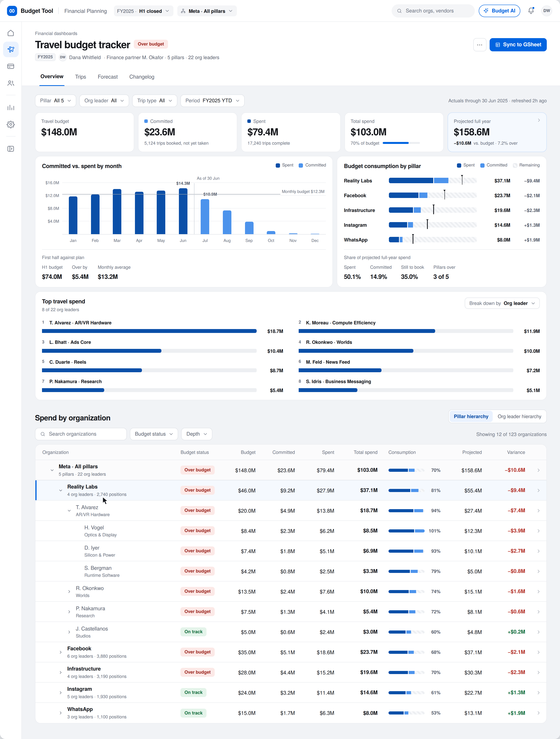The image size is (560, 739).
Task: Click the search magnifier in top bar
Action: pyautogui.click(x=399, y=11)
